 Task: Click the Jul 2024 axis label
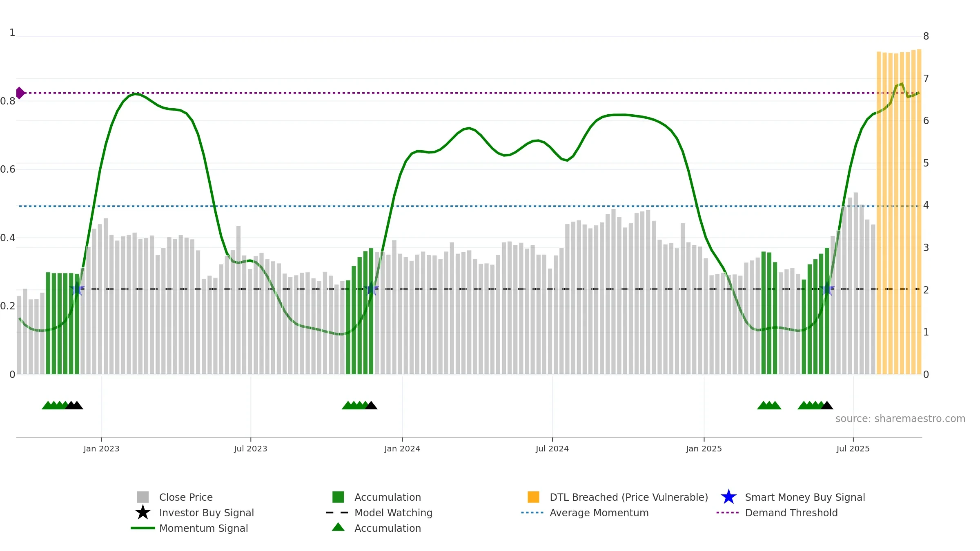pos(552,449)
